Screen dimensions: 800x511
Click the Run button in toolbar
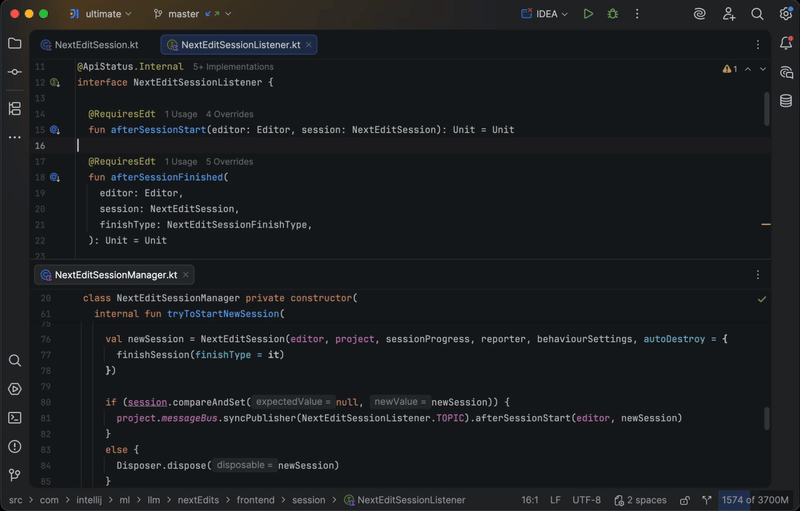coord(588,14)
